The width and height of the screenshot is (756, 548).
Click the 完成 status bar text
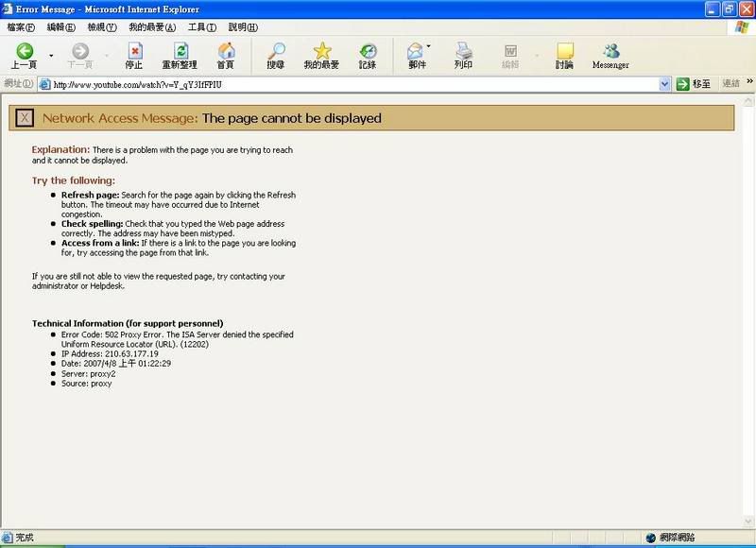click(x=25, y=538)
